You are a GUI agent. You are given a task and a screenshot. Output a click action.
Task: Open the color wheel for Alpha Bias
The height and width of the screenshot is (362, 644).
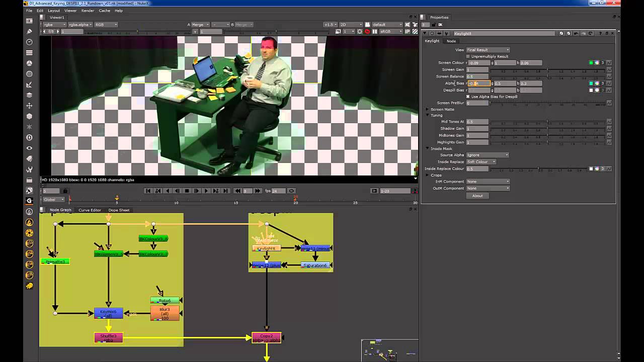point(597,83)
